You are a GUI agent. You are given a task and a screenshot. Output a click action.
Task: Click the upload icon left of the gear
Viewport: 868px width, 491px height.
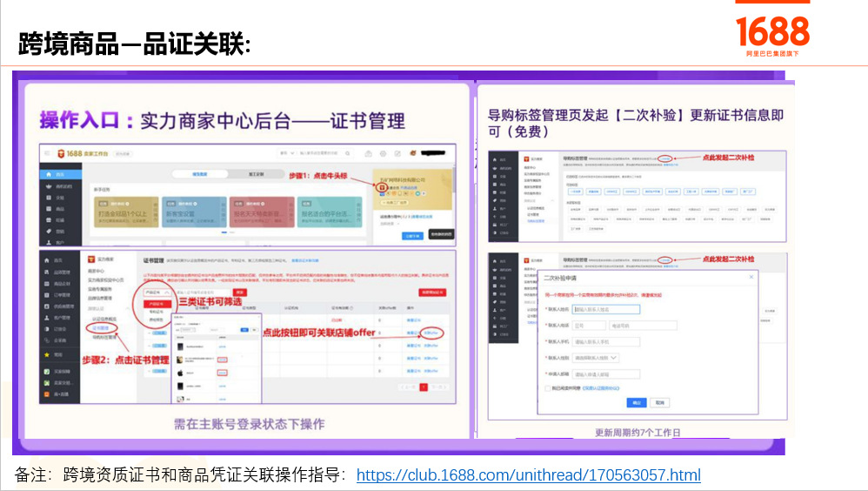tap(368, 153)
